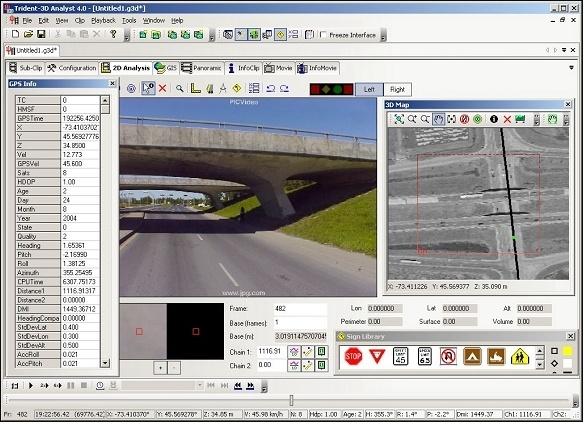
Task: Switch to the InfoMovie tab
Action: point(317,68)
